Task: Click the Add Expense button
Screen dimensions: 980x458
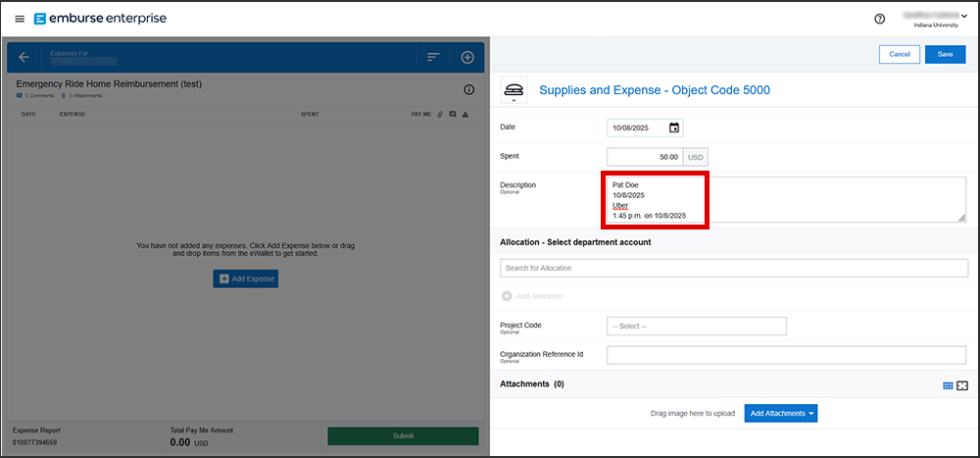Action: [245, 280]
